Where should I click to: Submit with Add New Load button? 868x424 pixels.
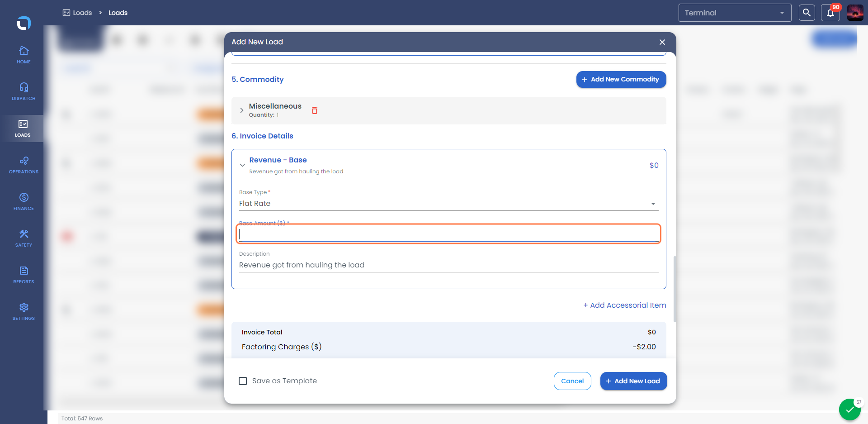633,381
